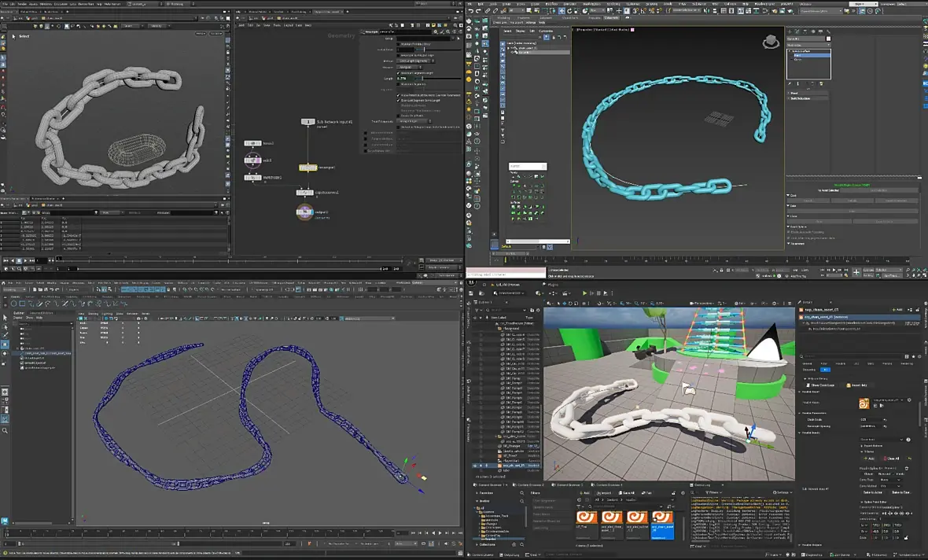The width and height of the screenshot is (928, 560).
Task: Click the copytocurves1 node
Action: [x=304, y=192]
